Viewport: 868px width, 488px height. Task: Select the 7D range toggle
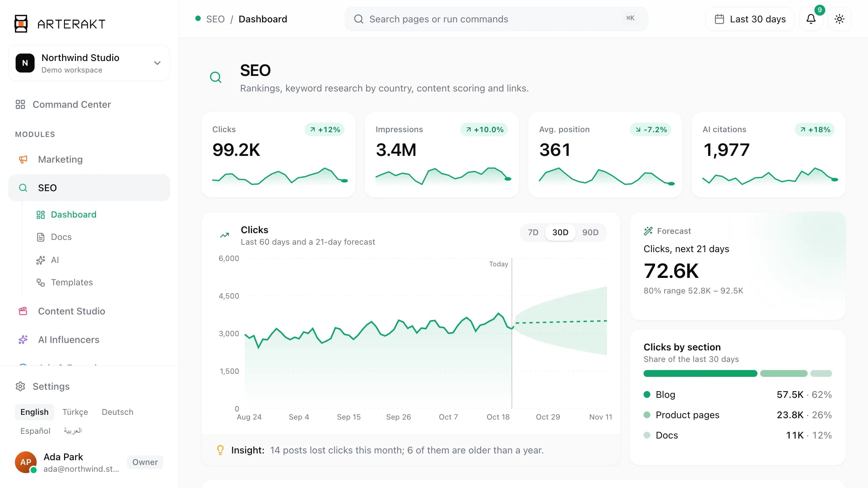click(533, 232)
